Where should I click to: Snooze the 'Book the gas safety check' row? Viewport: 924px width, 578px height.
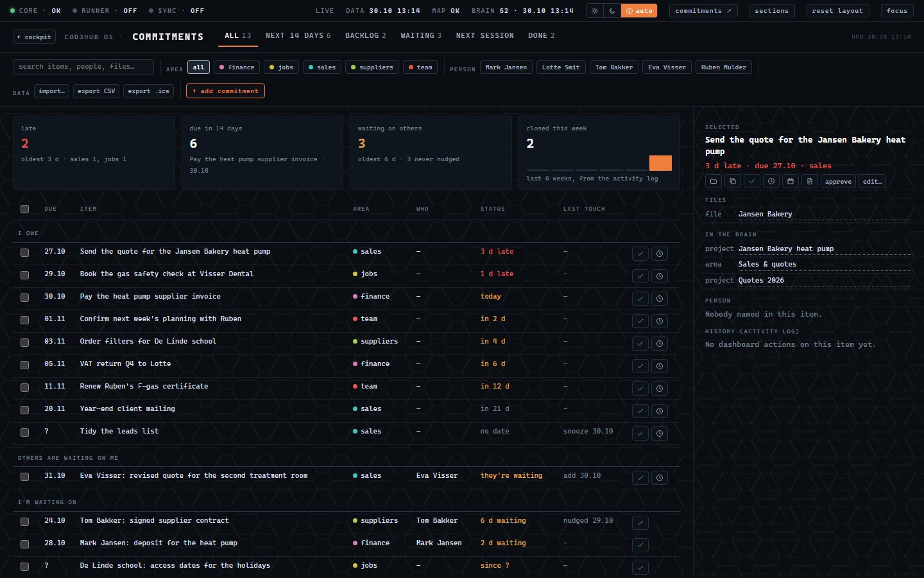point(660,276)
